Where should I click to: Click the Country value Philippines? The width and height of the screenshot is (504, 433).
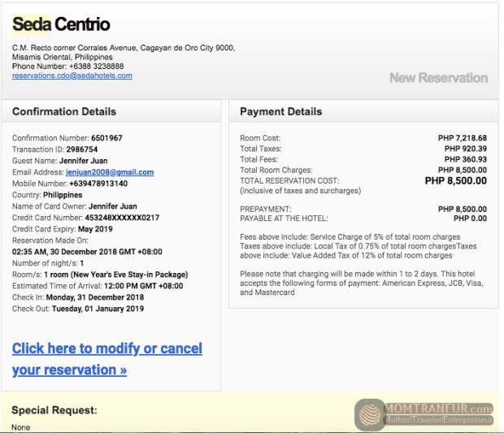[x=63, y=195]
